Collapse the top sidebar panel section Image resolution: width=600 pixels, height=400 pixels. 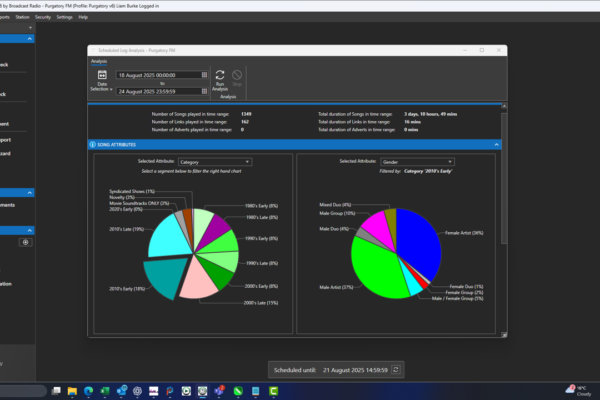[30, 39]
